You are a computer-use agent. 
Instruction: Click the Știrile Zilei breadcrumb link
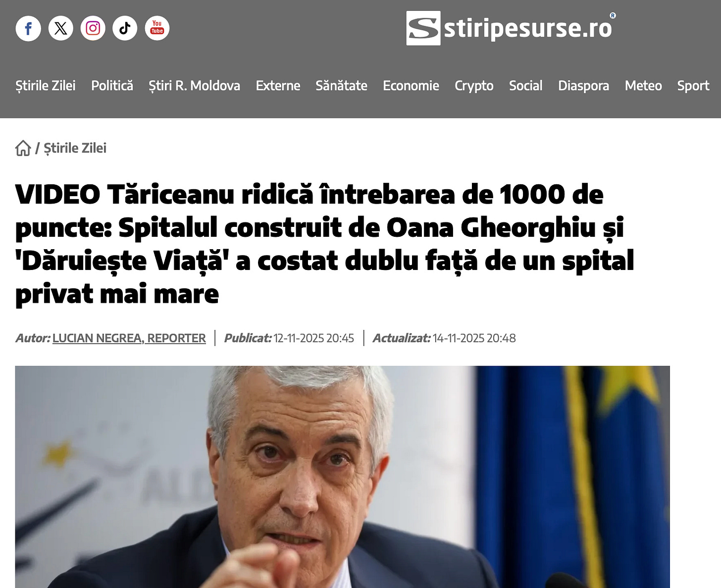click(x=75, y=148)
